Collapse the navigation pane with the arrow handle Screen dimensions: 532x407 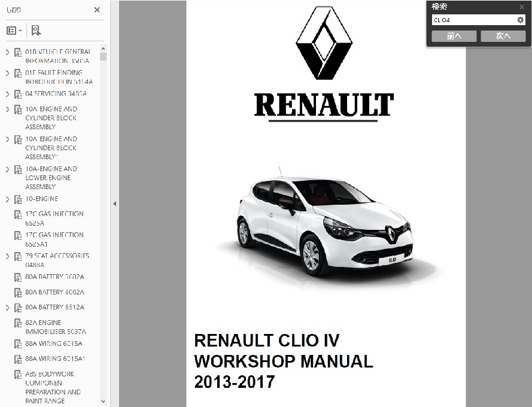115,203
